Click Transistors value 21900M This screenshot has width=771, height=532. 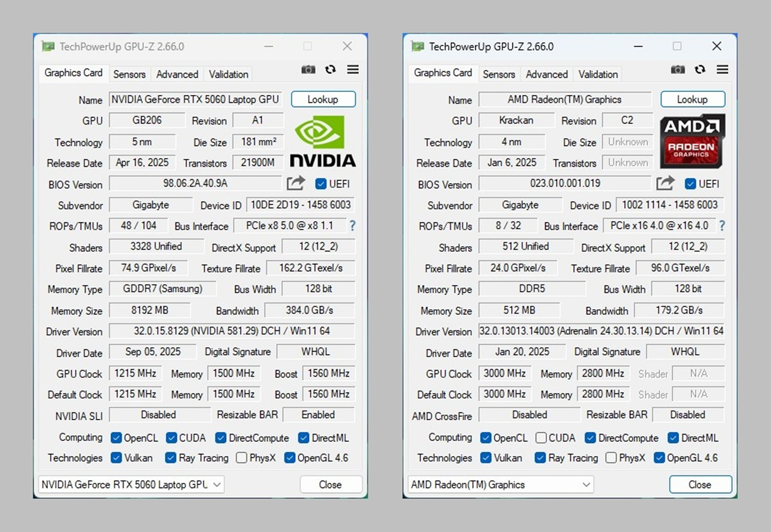258,162
